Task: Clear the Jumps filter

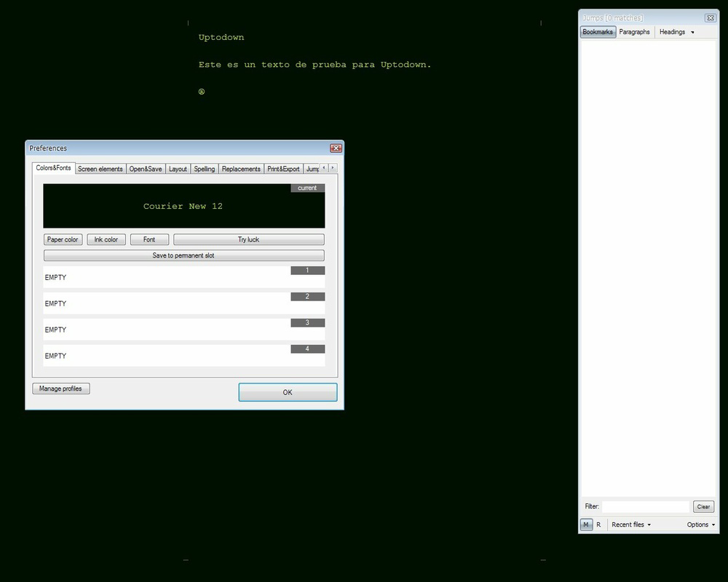Action: tap(703, 506)
